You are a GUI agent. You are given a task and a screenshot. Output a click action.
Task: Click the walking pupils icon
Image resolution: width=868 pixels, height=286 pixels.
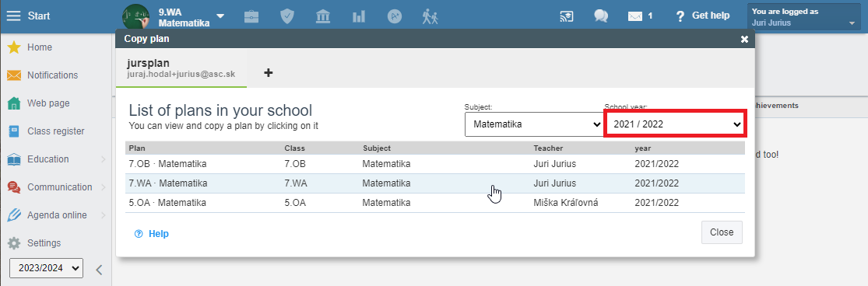click(x=430, y=16)
